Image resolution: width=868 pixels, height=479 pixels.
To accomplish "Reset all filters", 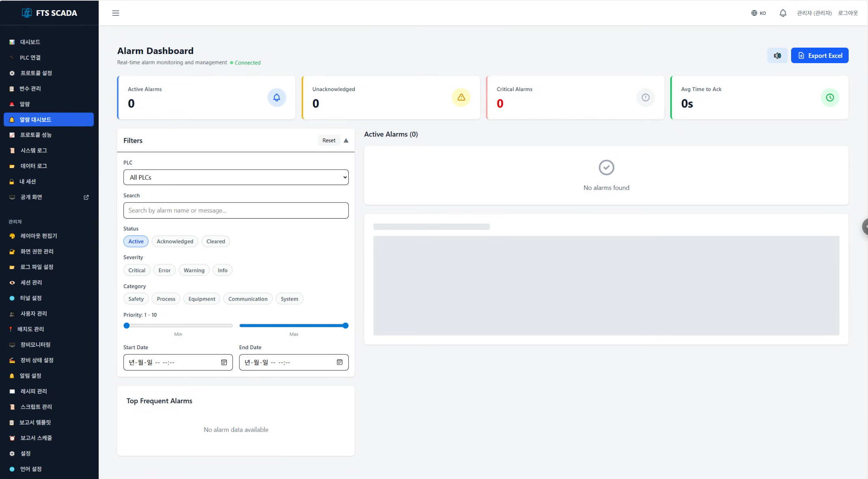I will click(329, 140).
